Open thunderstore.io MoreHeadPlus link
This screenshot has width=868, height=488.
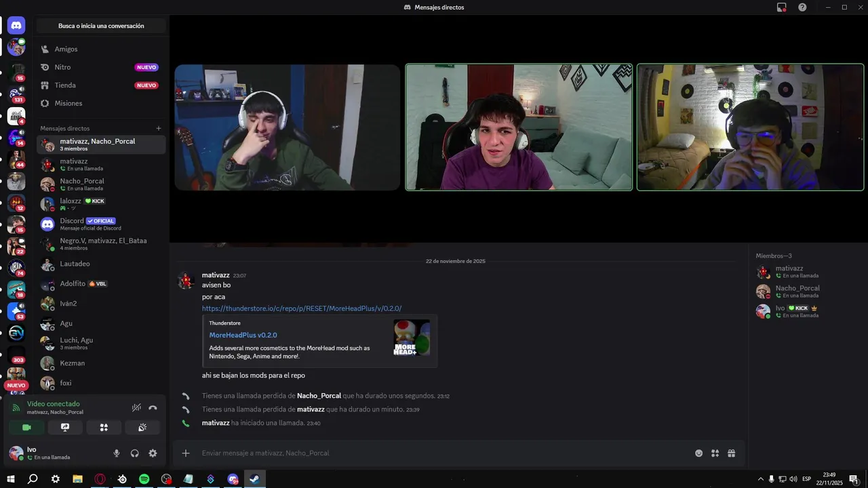[x=302, y=308]
